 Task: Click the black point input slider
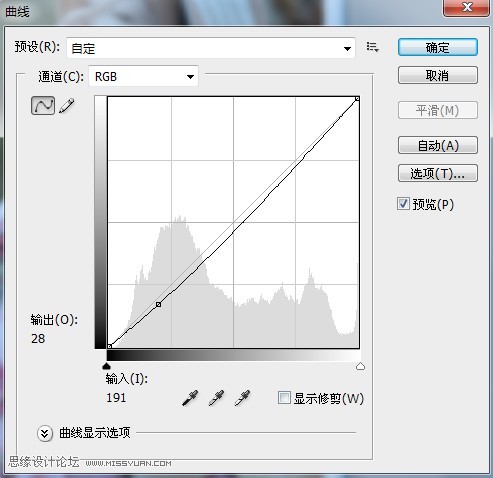pos(106,366)
